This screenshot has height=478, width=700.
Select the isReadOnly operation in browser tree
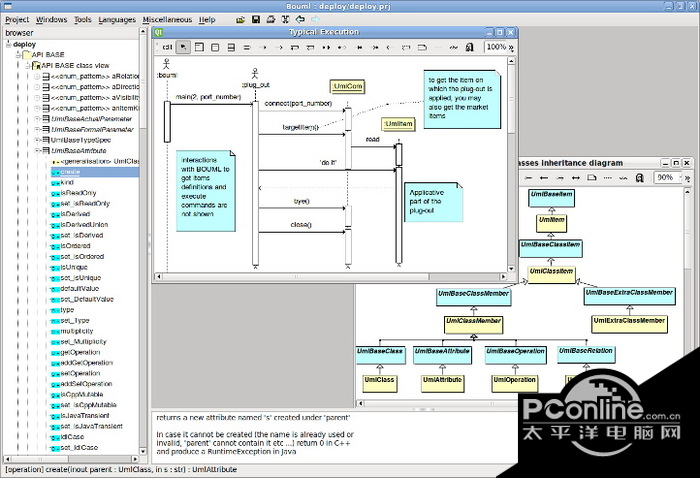coord(78,193)
